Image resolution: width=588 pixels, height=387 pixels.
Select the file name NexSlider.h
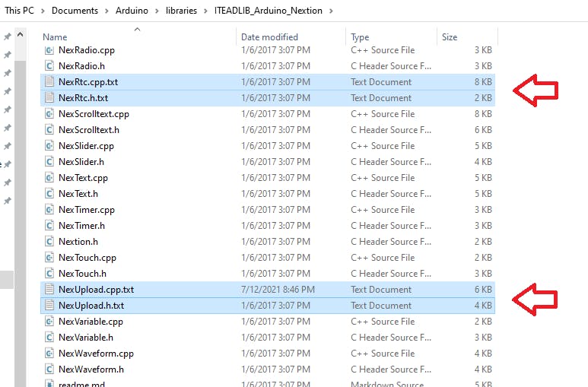(81, 162)
